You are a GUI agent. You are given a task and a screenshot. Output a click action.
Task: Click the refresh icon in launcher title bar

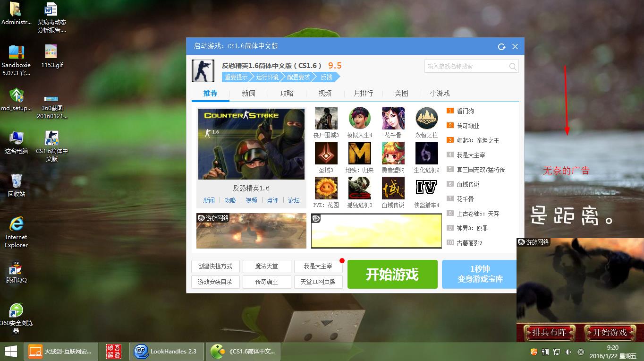(501, 46)
